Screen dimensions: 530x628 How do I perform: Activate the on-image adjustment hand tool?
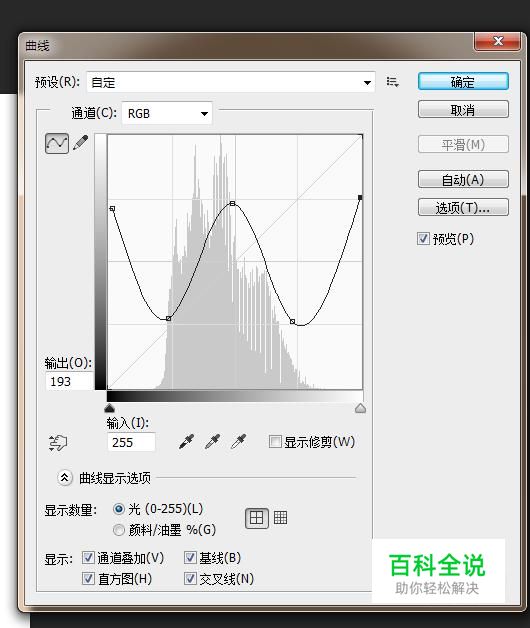(x=58, y=443)
